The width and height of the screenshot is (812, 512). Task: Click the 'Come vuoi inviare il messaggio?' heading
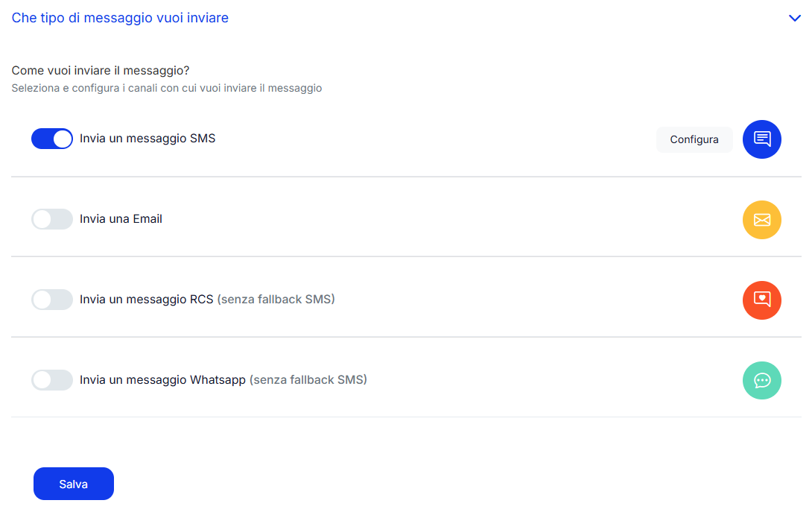click(101, 70)
